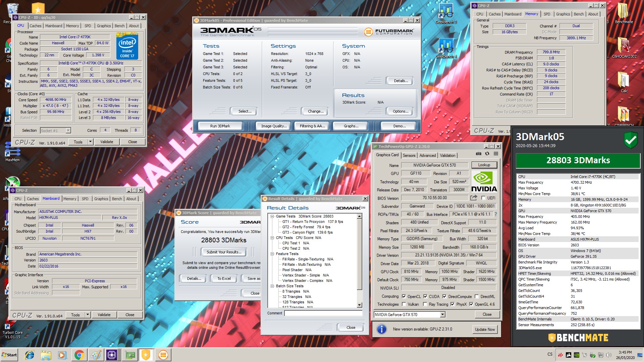644x362 pixels.
Task: Click Submit Your Results button
Action: [224, 252]
